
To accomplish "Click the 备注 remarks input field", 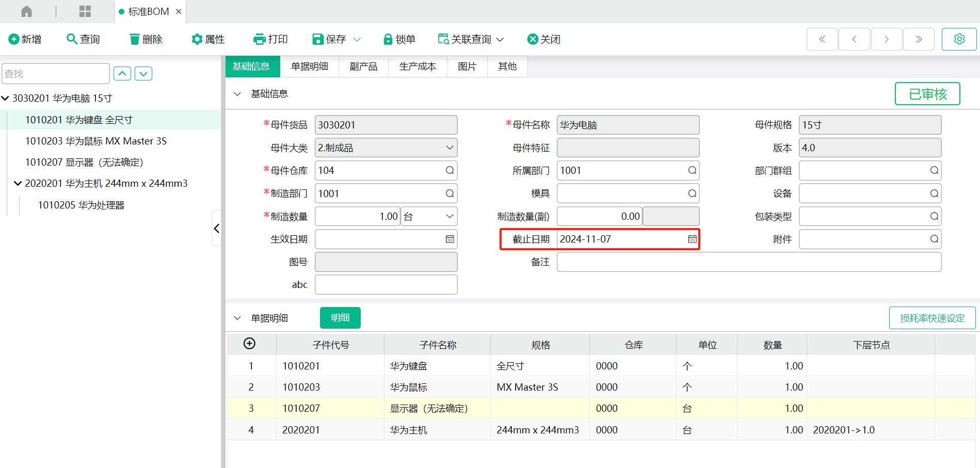I will [x=749, y=262].
